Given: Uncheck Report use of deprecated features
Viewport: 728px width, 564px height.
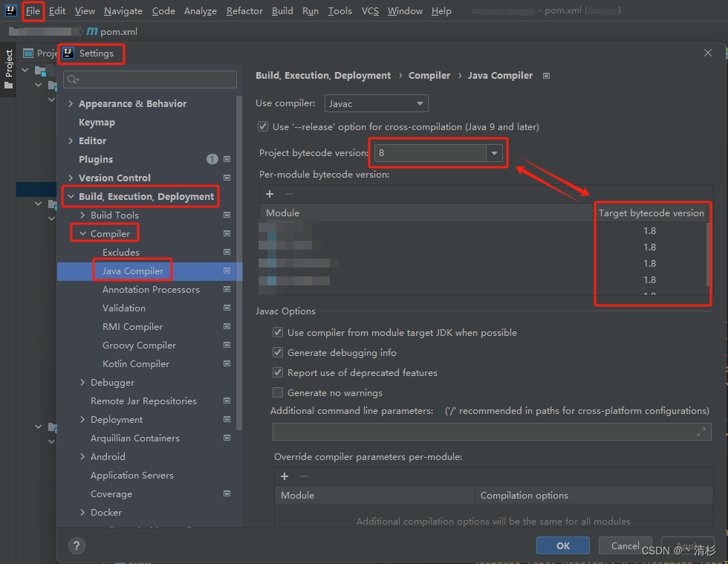Looking at the screenshot, I should [278, 372].
